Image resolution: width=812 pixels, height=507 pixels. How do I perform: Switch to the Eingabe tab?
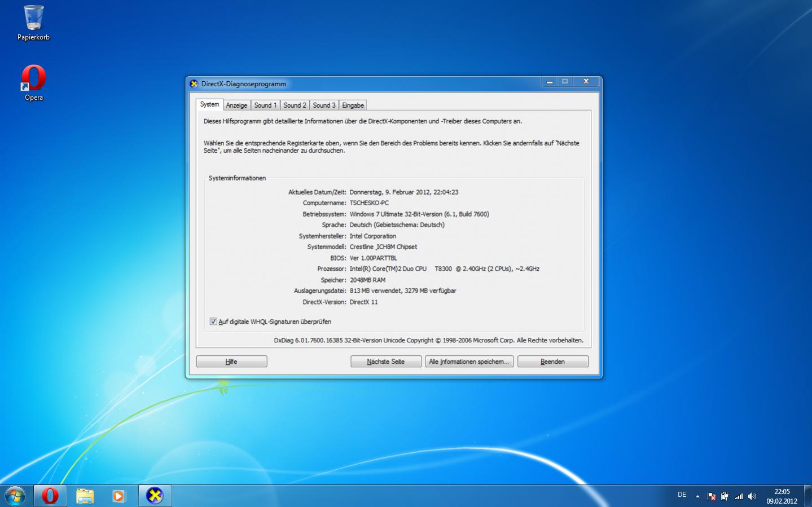click(353, 105)
